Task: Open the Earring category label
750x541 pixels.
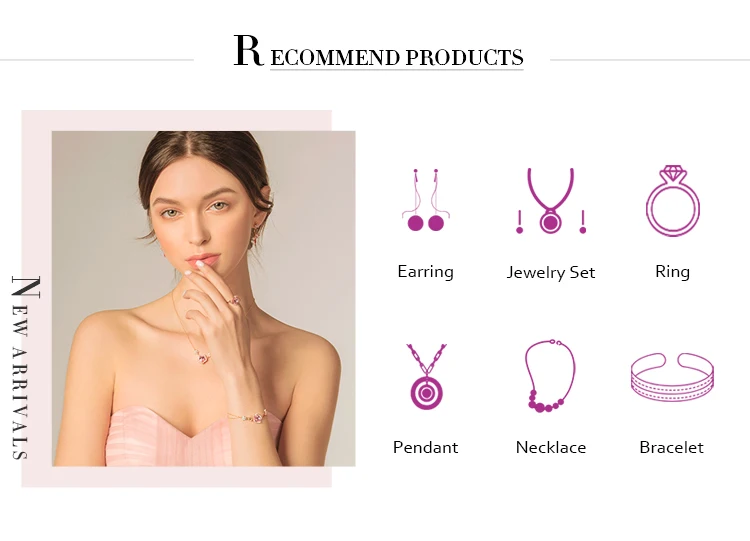Action: pyautogui.click(x=425, y=272)
